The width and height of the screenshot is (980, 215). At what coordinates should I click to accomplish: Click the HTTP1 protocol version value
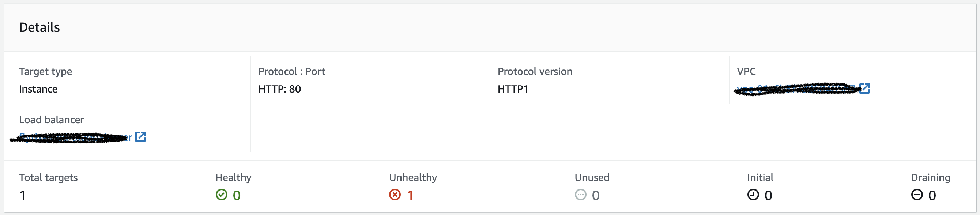click(x=513, y=89)
